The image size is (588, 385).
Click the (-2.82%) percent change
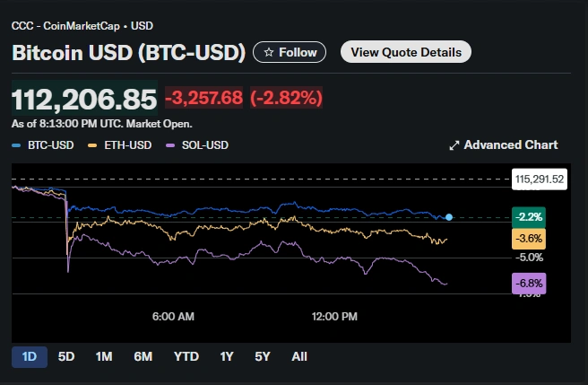coord(286,98)
